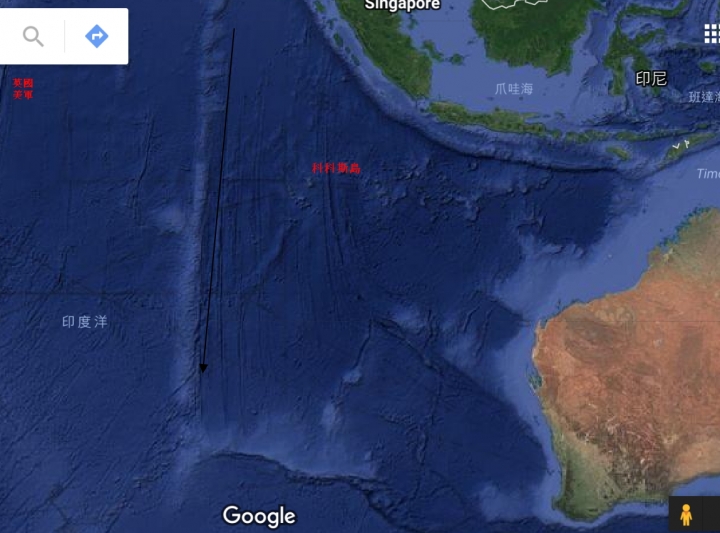
Task: Click the long black drawn arrow line
Action: click(x=219, y=197)
